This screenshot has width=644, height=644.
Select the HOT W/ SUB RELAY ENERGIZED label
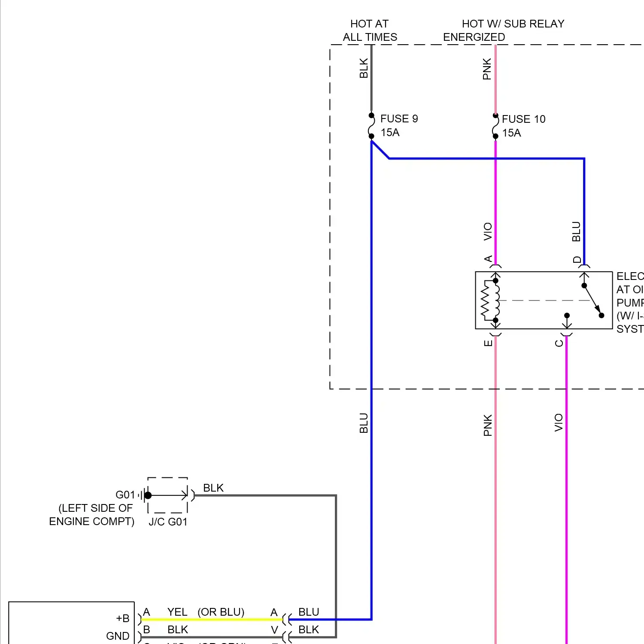[504, 30]
